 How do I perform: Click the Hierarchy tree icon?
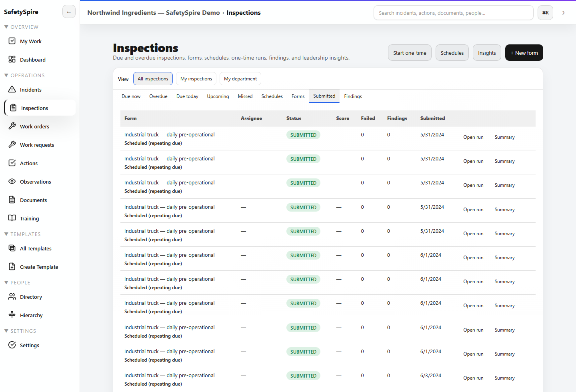click(x=12, y=315)
